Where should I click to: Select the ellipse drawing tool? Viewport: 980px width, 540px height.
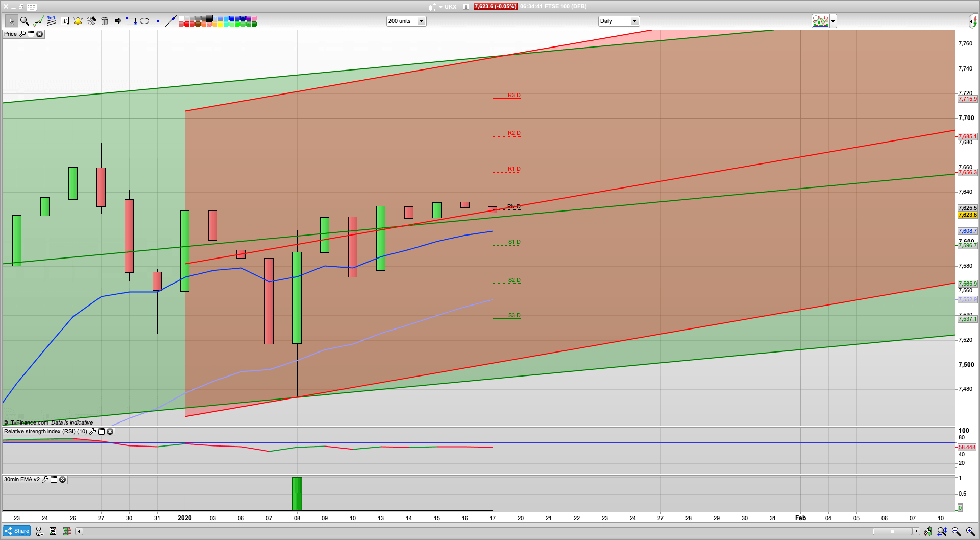(144, 21)
